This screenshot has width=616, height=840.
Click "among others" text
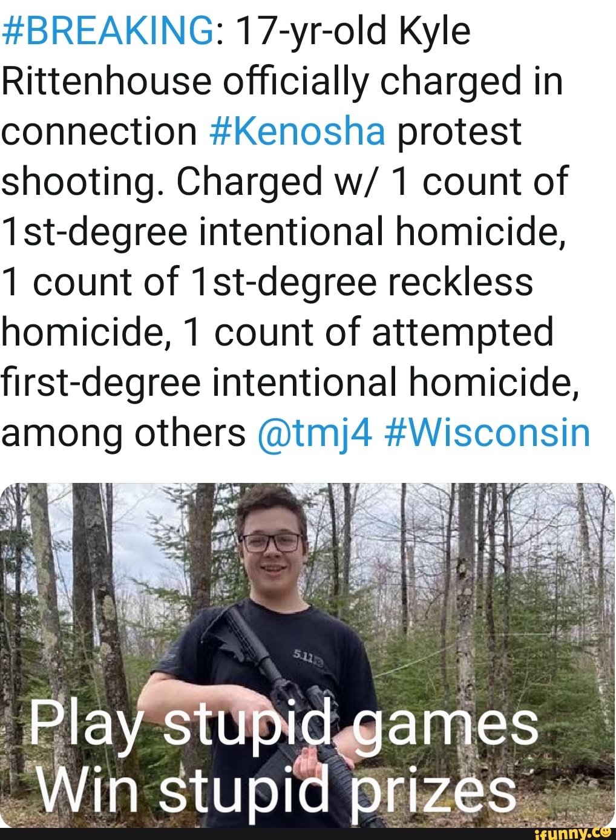123,432
